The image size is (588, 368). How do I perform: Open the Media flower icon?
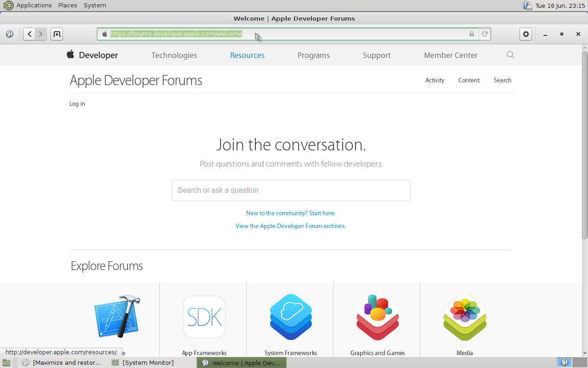pos(465,317)
